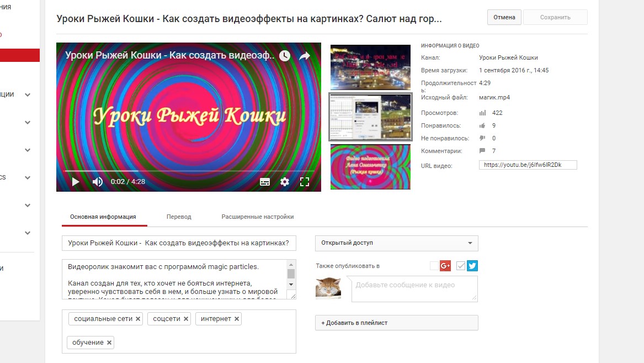This screenshot has height=363, width=644.
Task: Uncheck the Twitter sharing checkbox
Action: tap(461, 266)
